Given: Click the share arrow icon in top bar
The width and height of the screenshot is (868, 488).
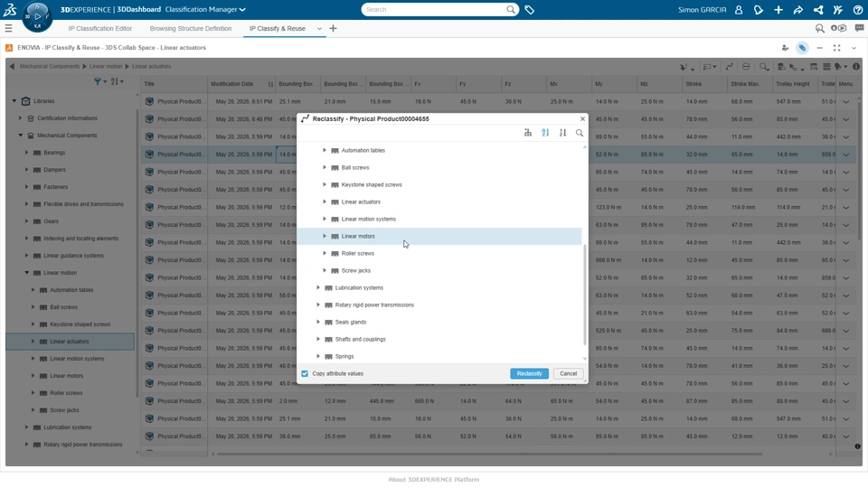Looking at the screenshot, I should pos(798,9).
